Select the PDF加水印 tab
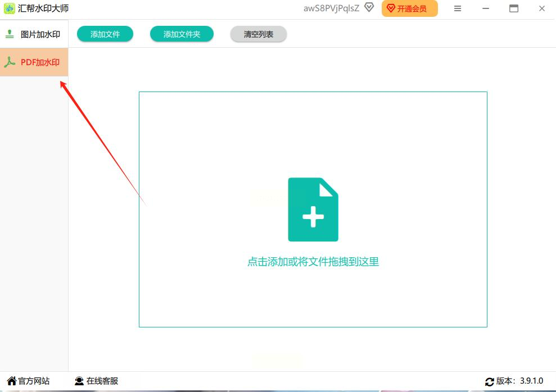The width and height of the screenshot is (556, 392). click(x=34, y=62)
